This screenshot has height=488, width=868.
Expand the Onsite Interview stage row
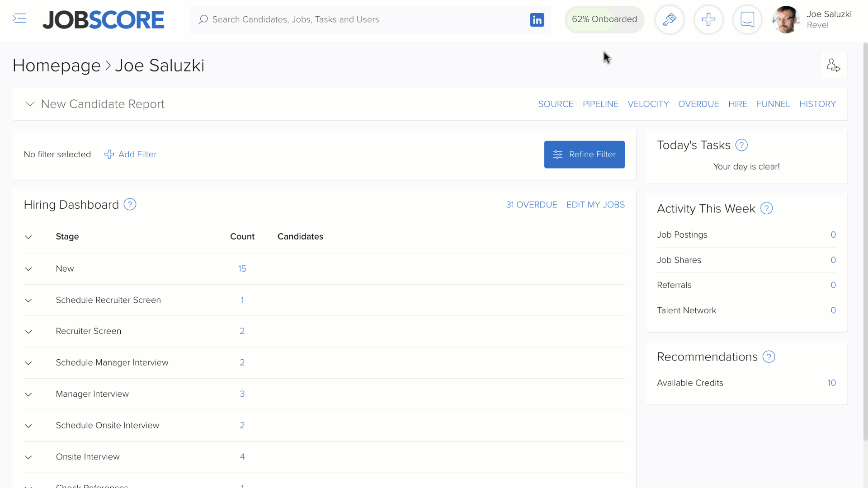[x=28, y=457]
